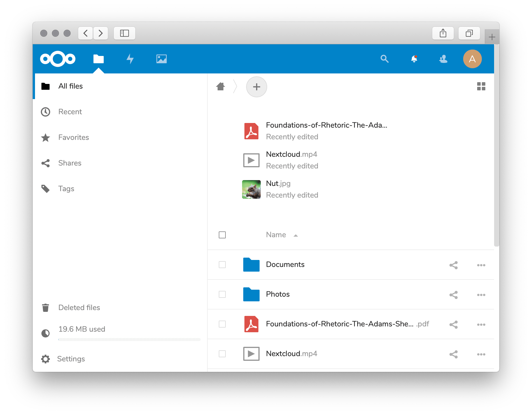Expand the new file plus menu
Viewport: 532px width, 415px height.
[x=256, y=87]
